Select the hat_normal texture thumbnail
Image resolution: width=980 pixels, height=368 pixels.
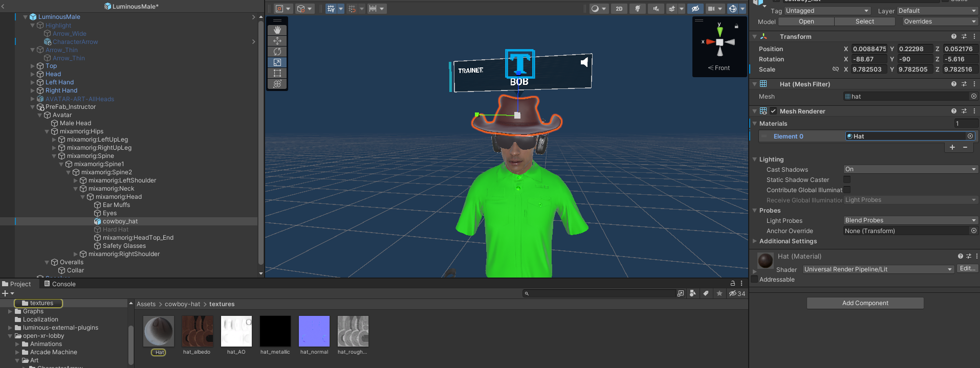click(314, 331)
